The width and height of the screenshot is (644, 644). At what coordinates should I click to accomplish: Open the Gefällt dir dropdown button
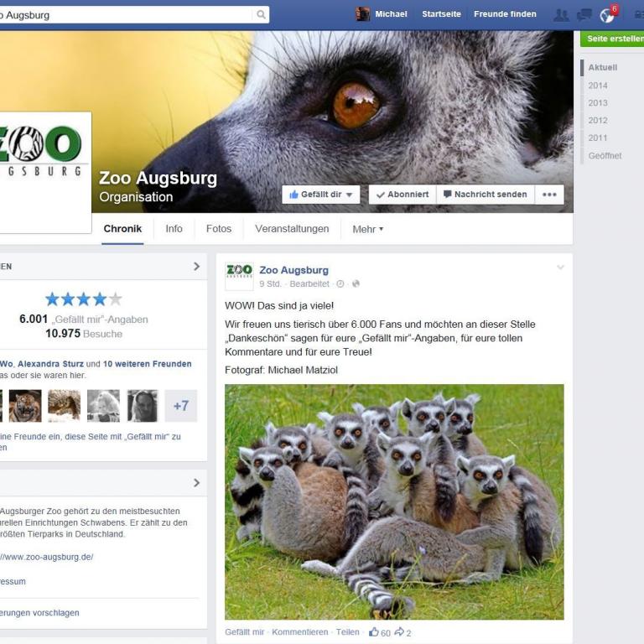coord(320,195)
